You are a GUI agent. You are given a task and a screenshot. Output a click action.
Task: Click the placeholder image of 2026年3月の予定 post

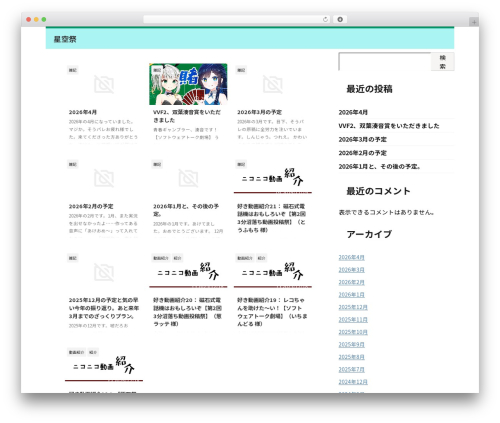(273, 84)
